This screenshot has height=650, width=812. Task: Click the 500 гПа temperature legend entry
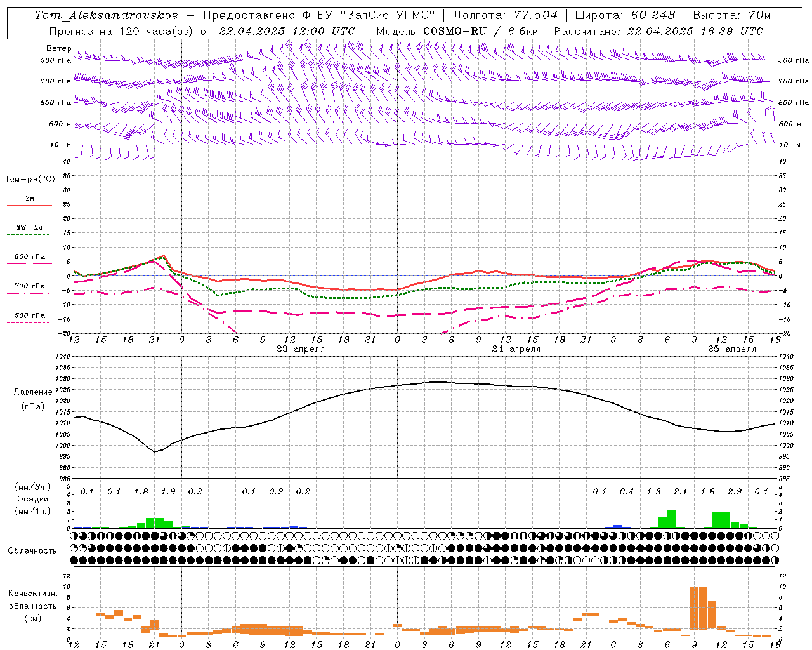30,315
